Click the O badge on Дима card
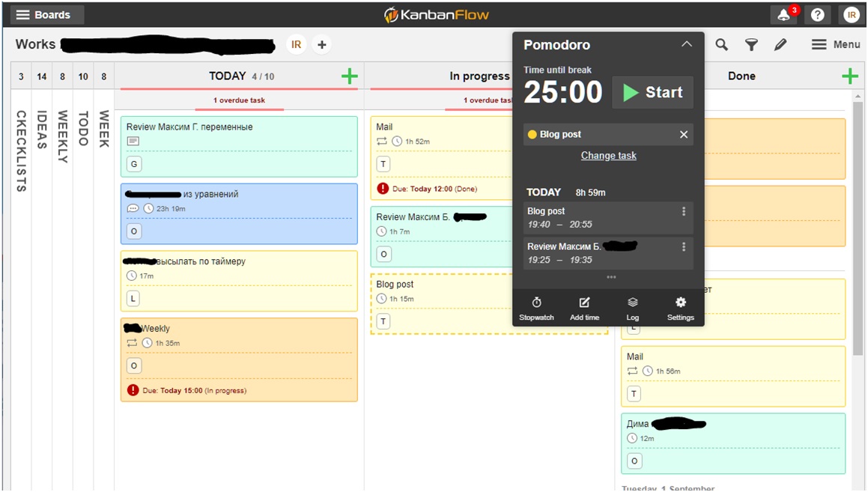 click(x=634, y=461)
